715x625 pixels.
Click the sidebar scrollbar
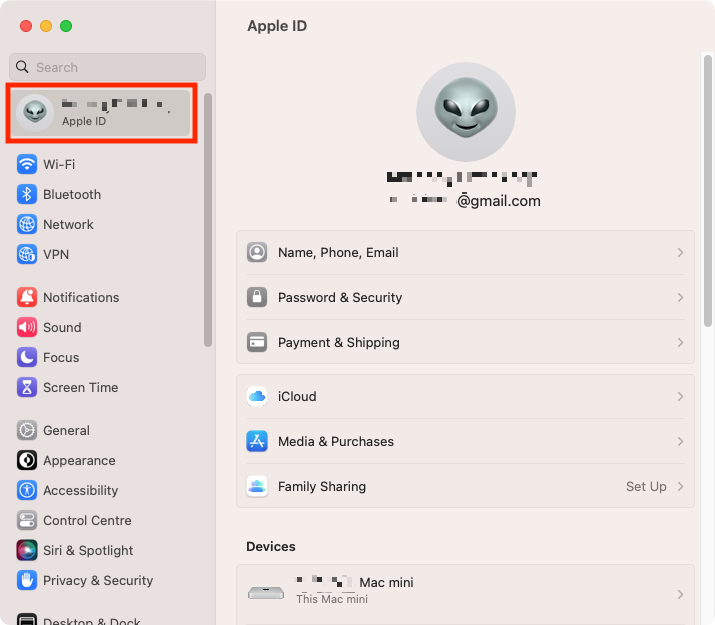[208, 220]
